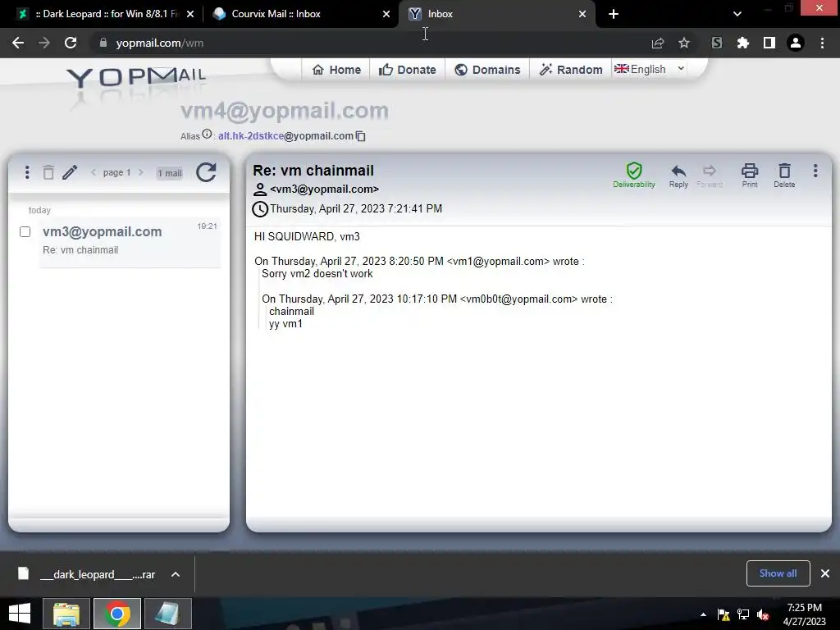The image size is (840, 630).
Task: Click the network tray icon
Action: click(x=743, y=614)
